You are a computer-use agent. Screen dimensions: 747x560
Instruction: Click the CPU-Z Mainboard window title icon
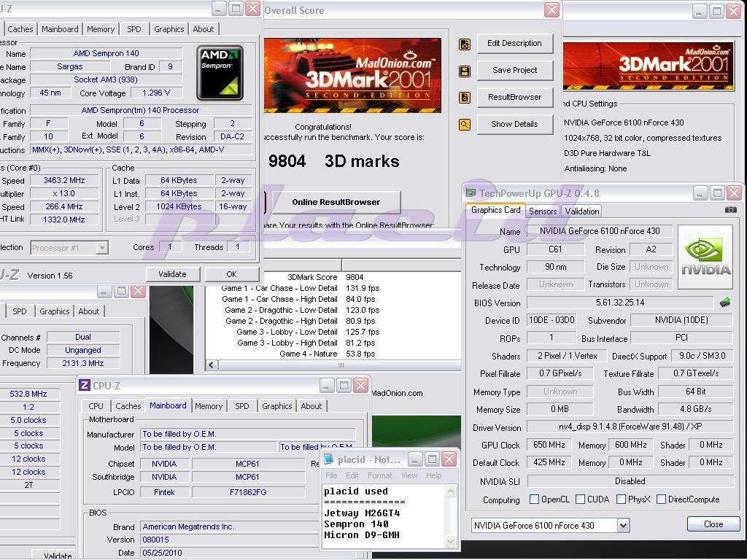tap(85, 385)
